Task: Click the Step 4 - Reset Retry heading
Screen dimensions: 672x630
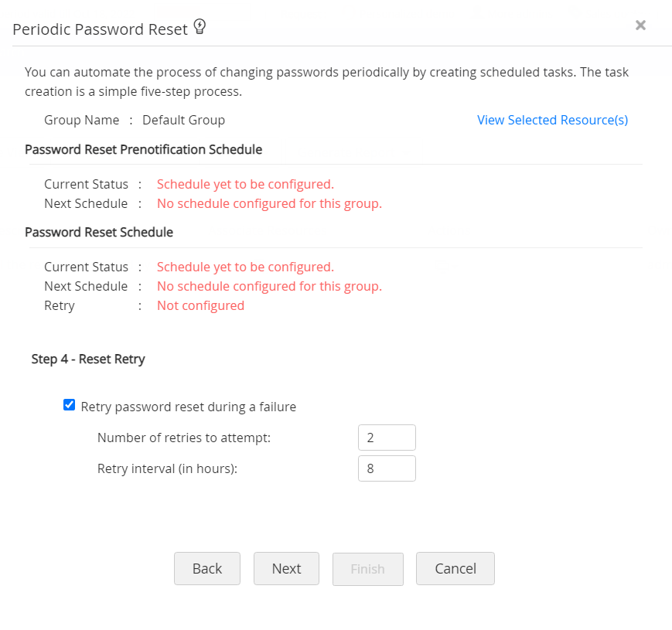Action: (x=88, y=359)
